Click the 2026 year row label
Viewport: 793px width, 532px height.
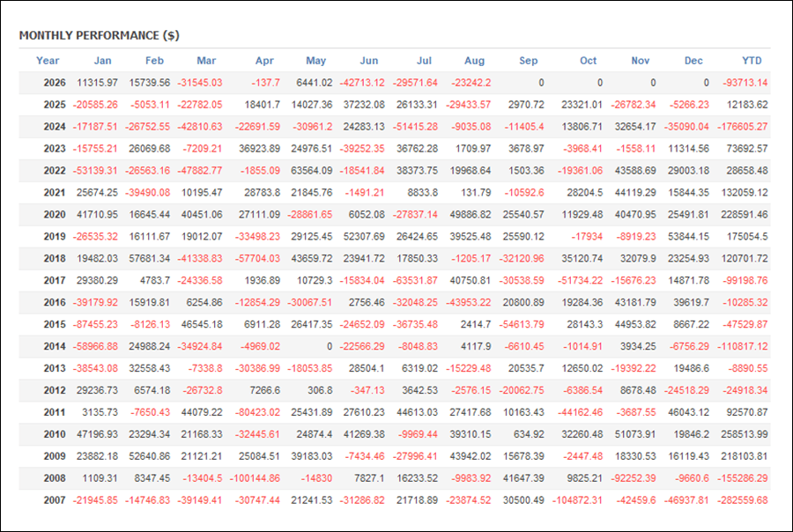tap(54, 83)
